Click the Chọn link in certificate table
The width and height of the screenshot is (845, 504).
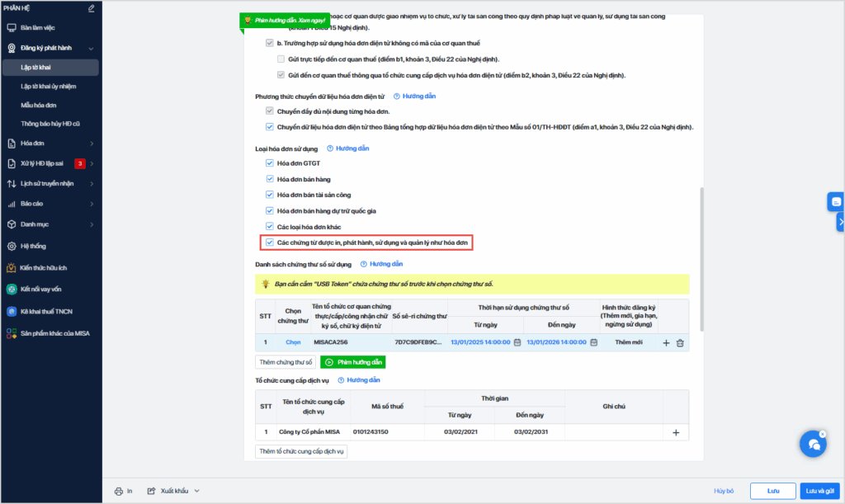[x=293, y=342]
